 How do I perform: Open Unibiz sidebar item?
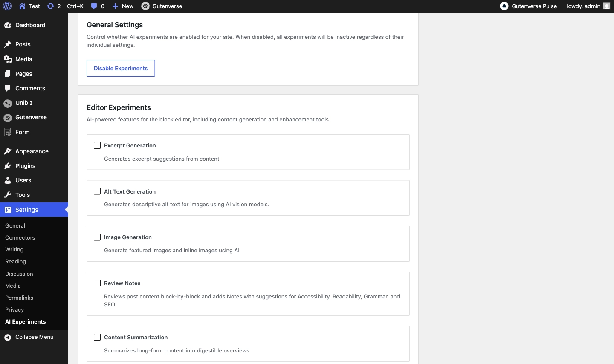24,103
